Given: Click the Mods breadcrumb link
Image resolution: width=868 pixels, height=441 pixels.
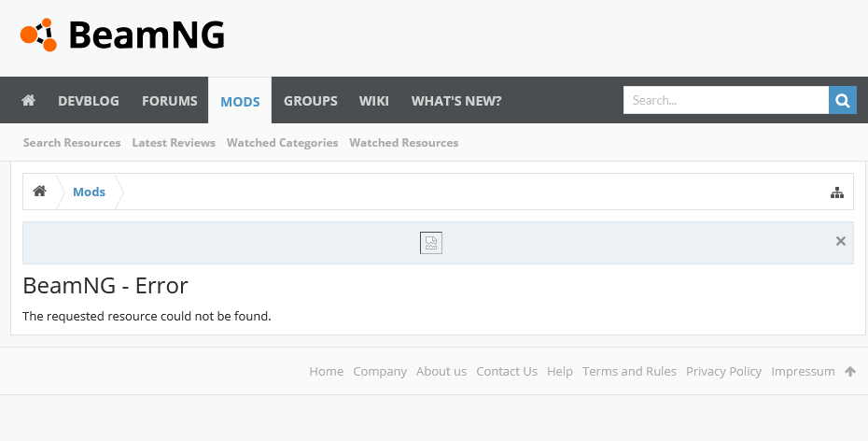Looking at the screenshot, I should [89, 192].
